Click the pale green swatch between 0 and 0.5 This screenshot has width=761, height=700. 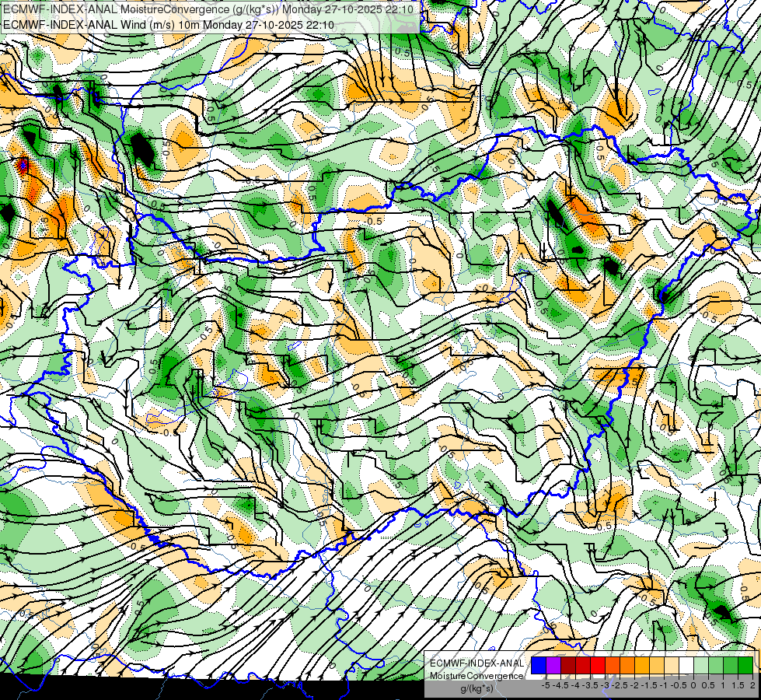[x=701, y=666]
